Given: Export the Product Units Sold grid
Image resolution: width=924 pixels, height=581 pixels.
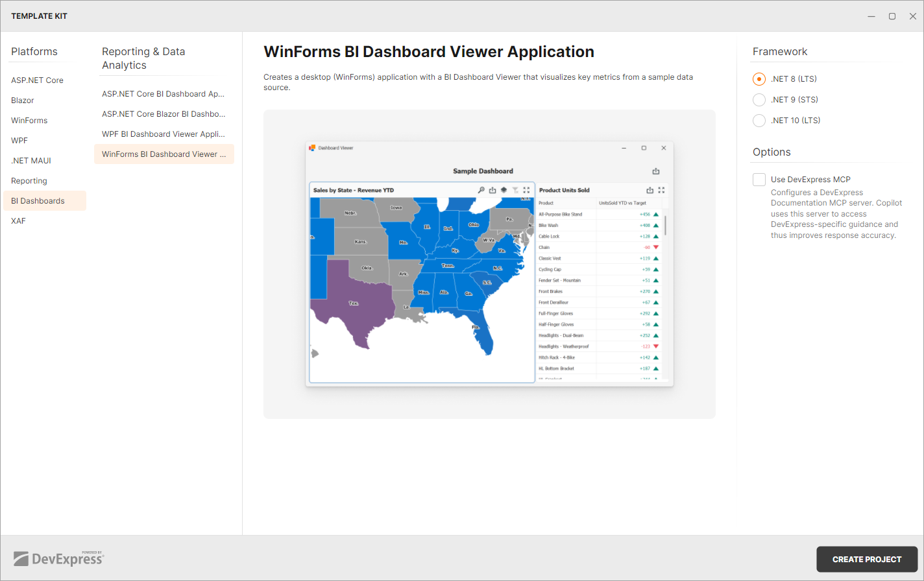Looking at the screenshot, I should [650, 190].
